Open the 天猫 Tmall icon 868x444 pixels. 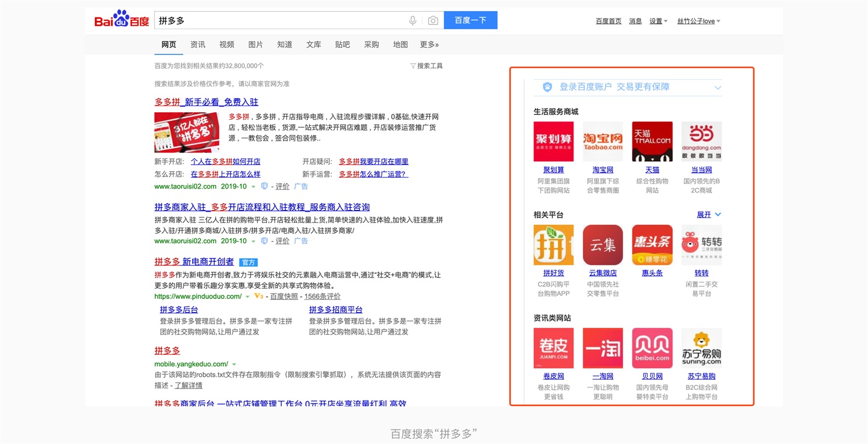tap(652, 142)
